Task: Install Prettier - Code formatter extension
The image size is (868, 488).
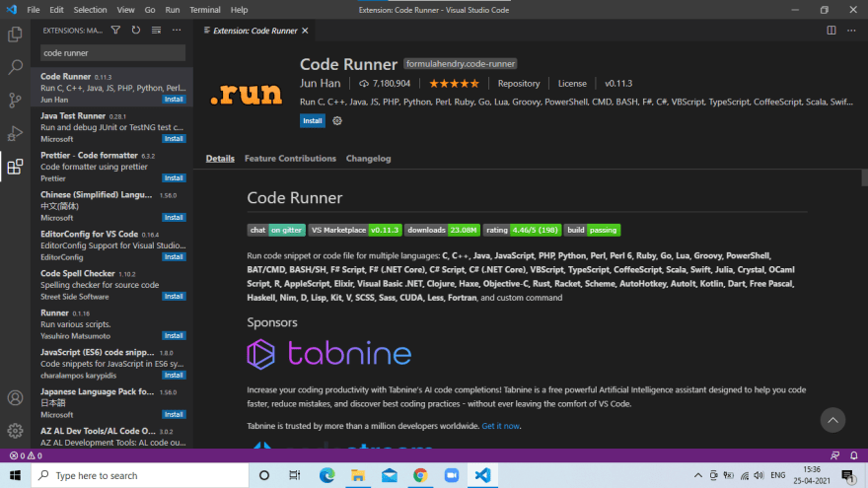Action: tap(174, 178)
